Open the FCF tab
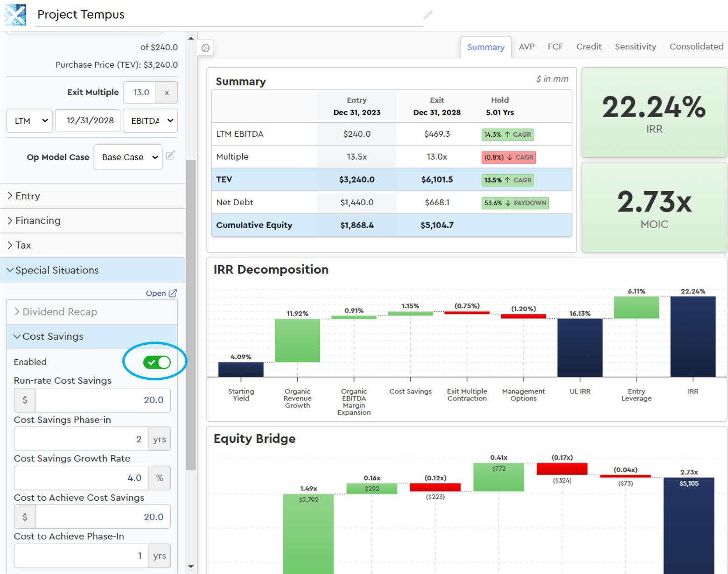Image resolution: width=728 pixels, height=574 pixels. [555, 47]
